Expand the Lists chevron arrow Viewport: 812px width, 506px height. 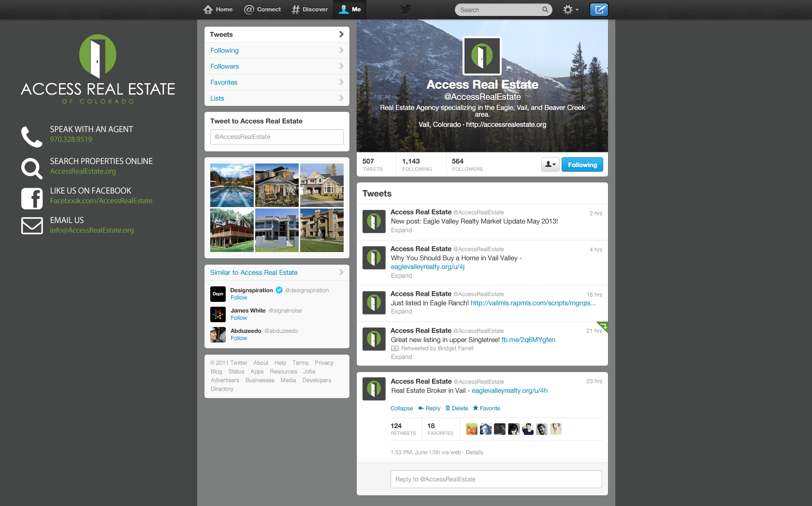point(341,98)
